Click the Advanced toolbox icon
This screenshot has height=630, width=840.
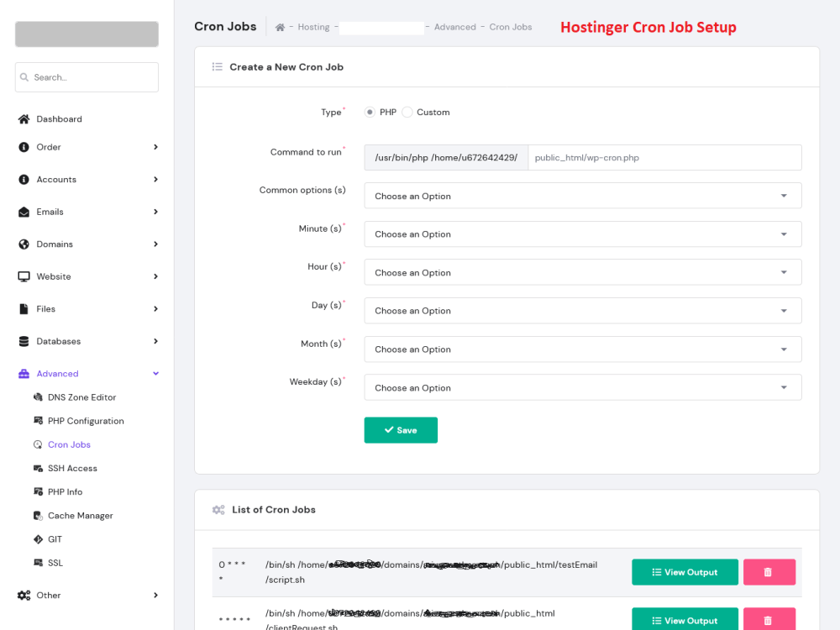pos(24,374)
